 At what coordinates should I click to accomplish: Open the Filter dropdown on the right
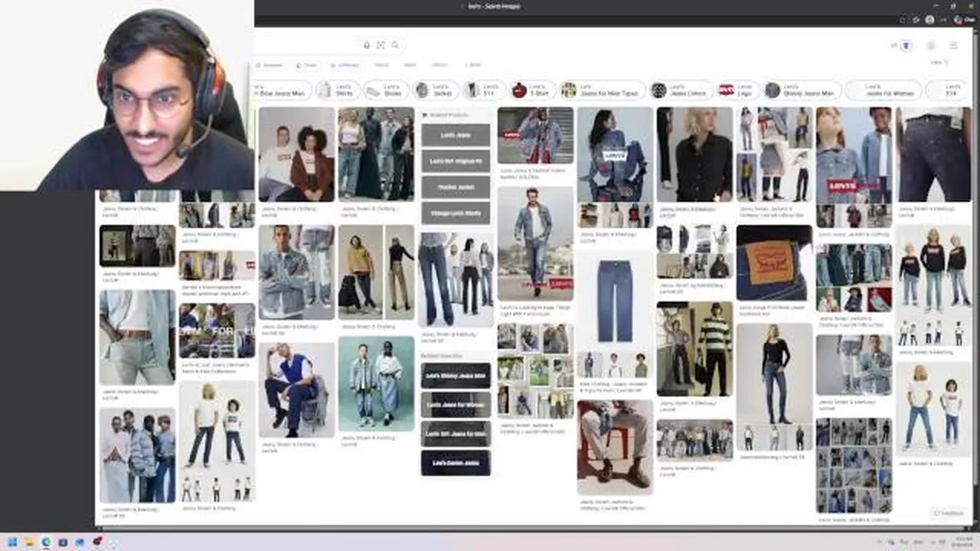(939, 63)
